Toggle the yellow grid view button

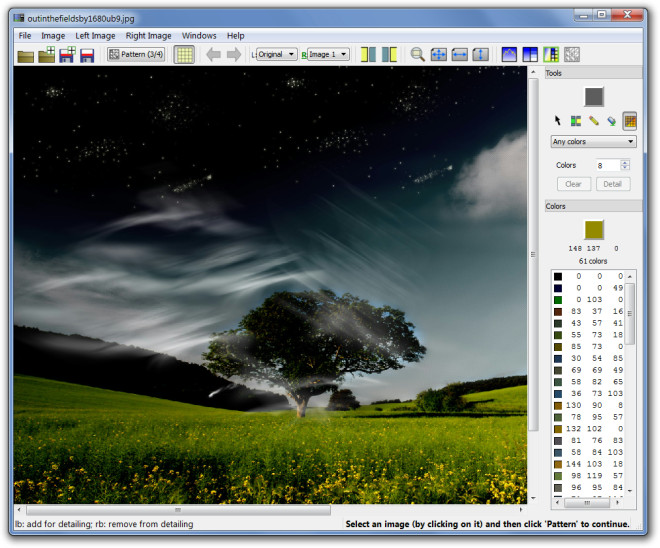(x=184, y=55)
